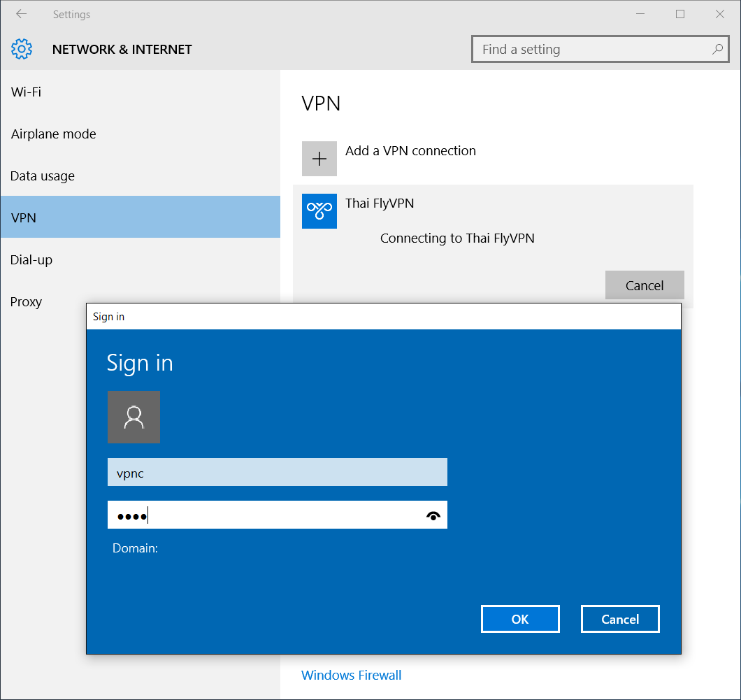This screenshot has width=741, height=700.
Task: Click the plus icon to add VPN
Action: pos(319,159)
